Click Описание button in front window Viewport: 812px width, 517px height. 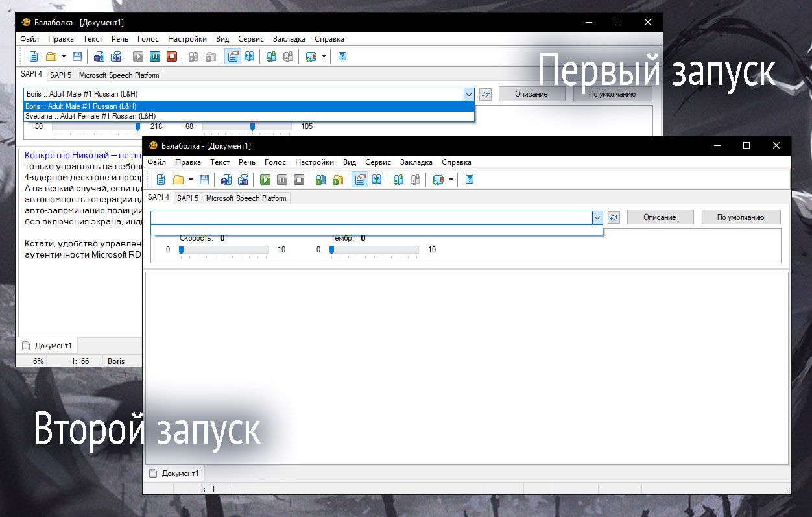(660, 217)
